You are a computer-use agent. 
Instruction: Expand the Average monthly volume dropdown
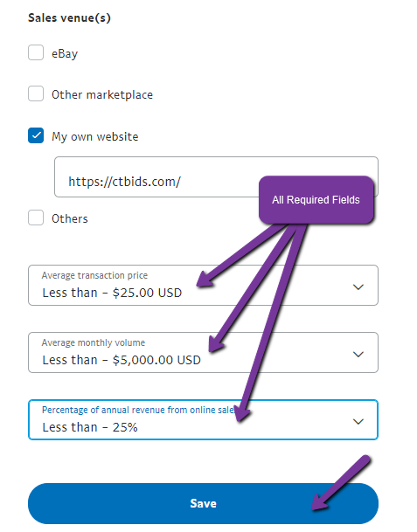coord(203,353)
